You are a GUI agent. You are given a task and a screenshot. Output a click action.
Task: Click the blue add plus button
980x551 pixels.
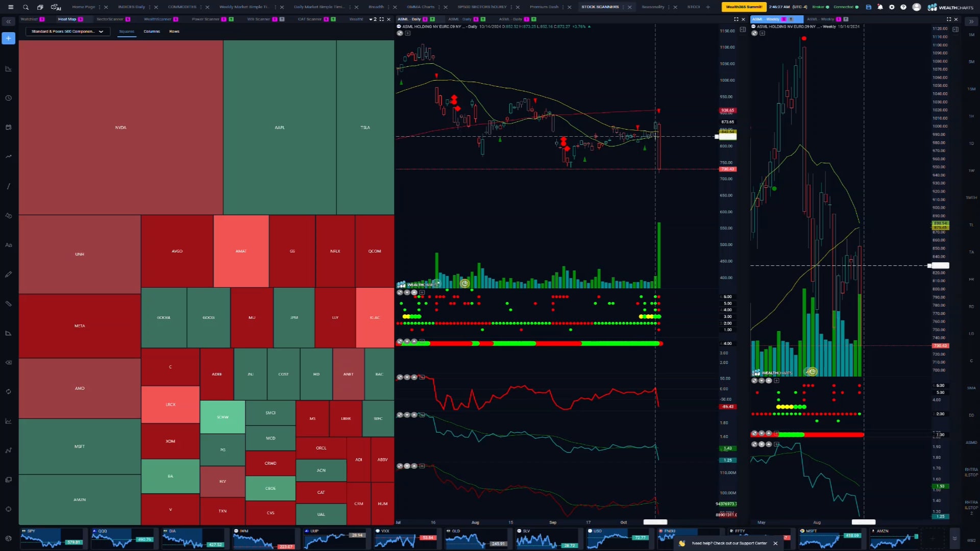pyautogui.click(x=9, y=38)
